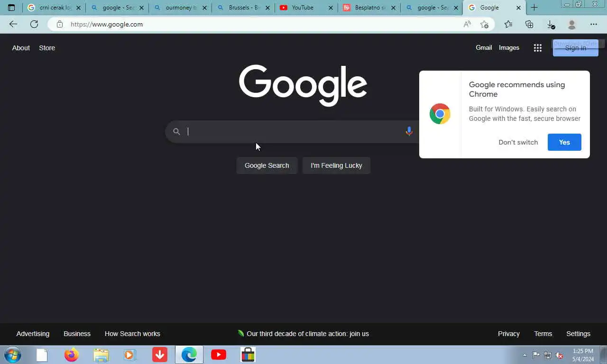The image size is (607, 364).
Task: Open Action Center flag icon
Action: pos(536,355)
